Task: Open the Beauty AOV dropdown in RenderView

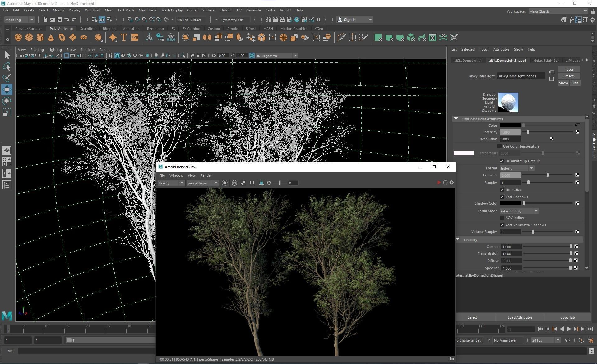Action: (x=171, y=183)
